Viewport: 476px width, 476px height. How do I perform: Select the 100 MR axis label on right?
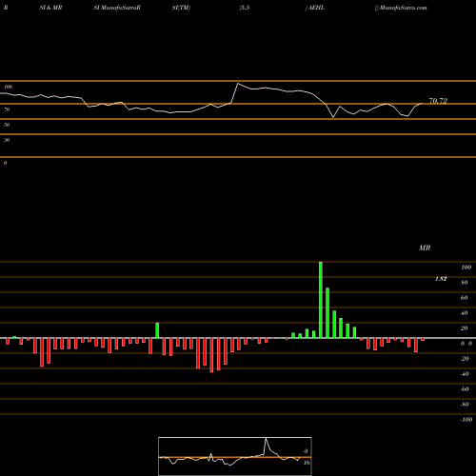pyautogui.click(x=466, y=268)
